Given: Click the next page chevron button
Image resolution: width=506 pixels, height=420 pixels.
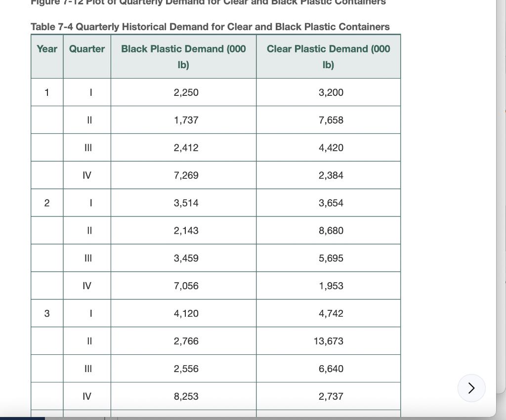Looking at the screenshot, I should 471,388.
